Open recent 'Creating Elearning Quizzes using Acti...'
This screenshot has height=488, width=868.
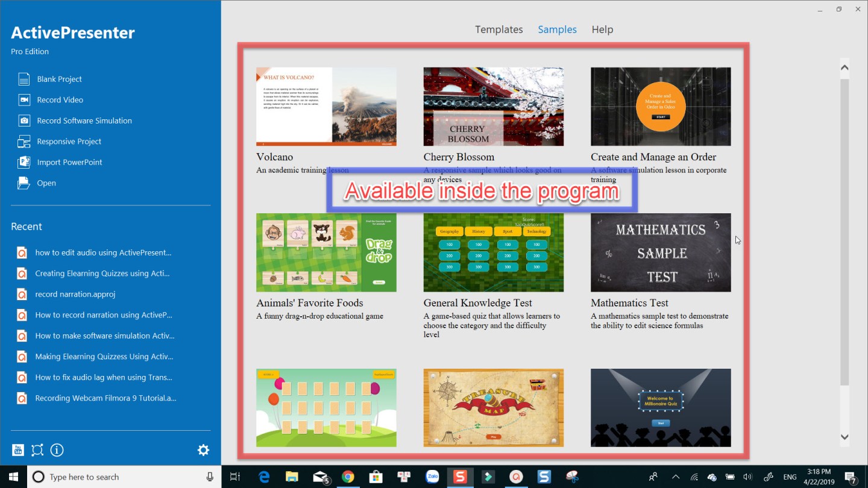click(93, 274)
